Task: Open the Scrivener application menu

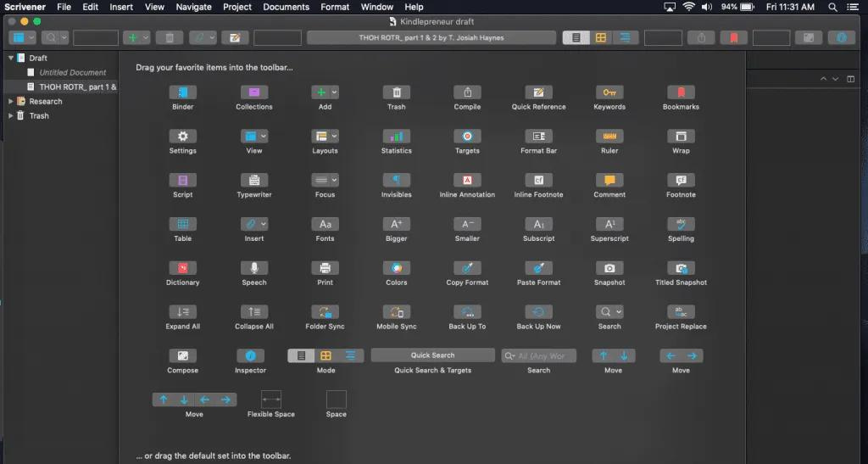Action: (x=25, y=7)
